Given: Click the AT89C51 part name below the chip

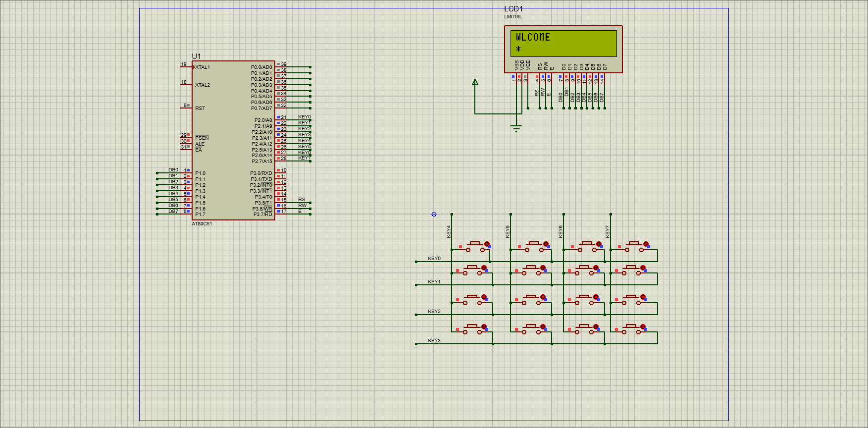Looking at the screenshot, I should [x=202, y=224].
